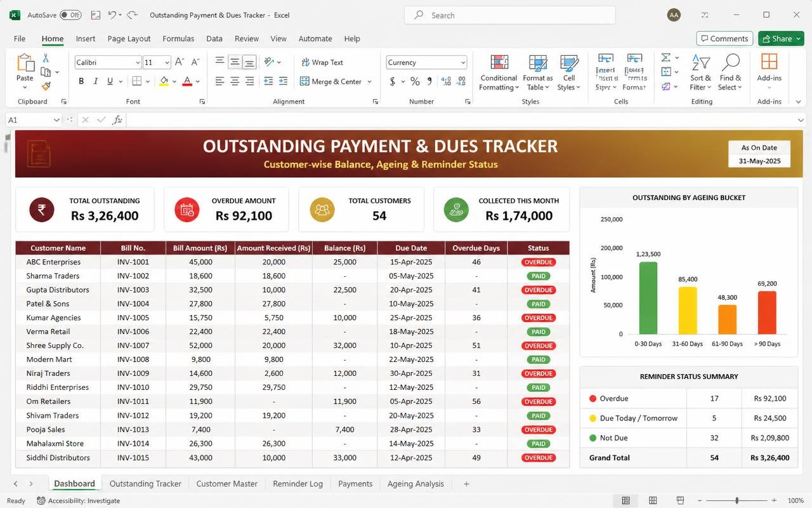The height and width of the screenshot is (508, 812).
Task: Click the Search box in title bar
Action: 509,15
